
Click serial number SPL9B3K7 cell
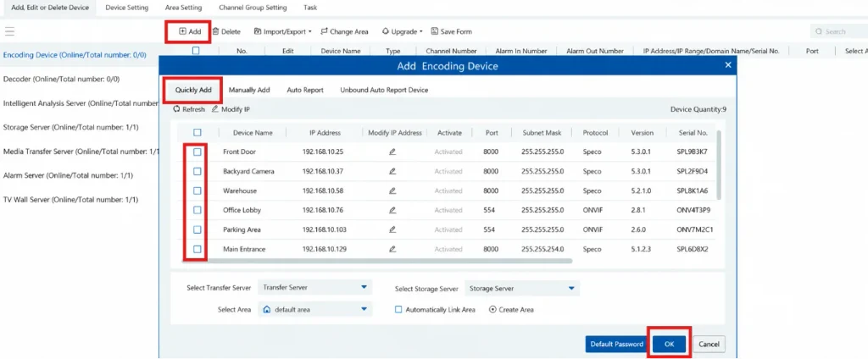tap(692, 152)
